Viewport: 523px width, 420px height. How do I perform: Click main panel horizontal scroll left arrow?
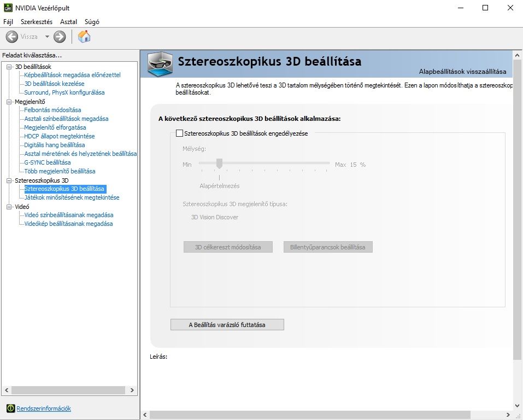click(x=145, y=415)
